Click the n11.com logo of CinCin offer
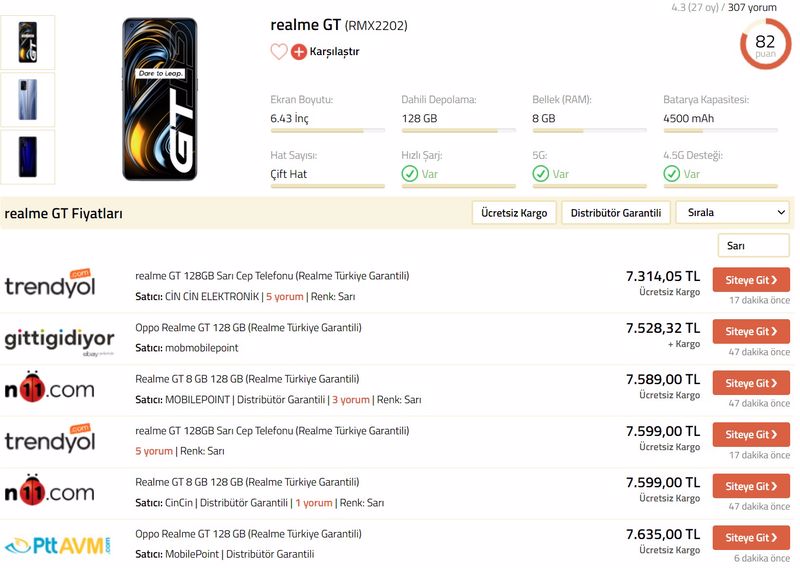The image size is (800, 568). tap(49, 490)
